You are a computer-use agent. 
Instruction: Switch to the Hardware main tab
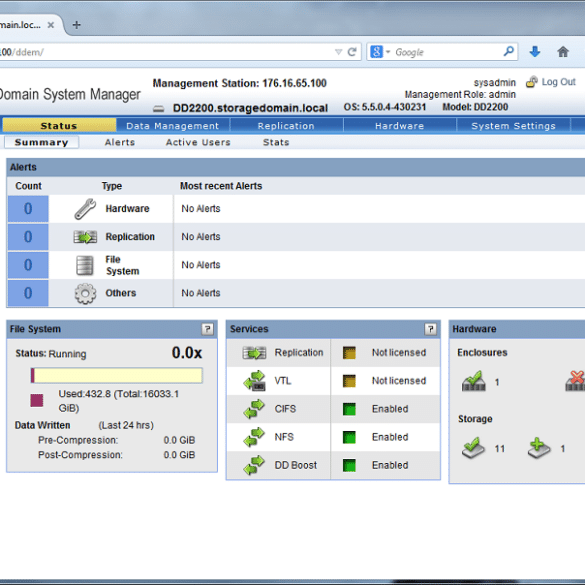pyautogui.click(x=400, y=126)
